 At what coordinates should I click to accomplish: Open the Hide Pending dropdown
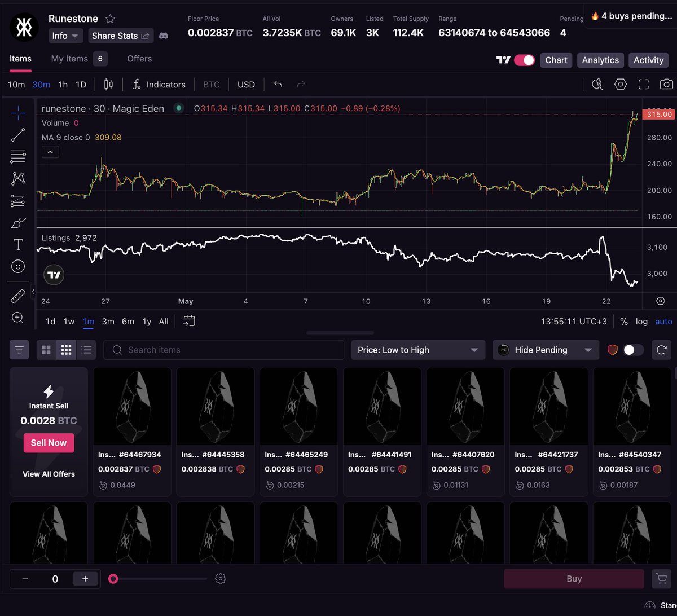(546, 350)
